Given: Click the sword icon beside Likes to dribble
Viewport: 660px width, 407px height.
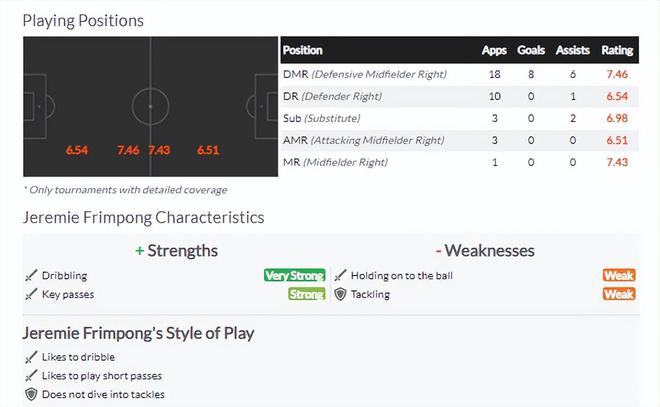Looking at the screenshot, I should [x=31, y=357].
